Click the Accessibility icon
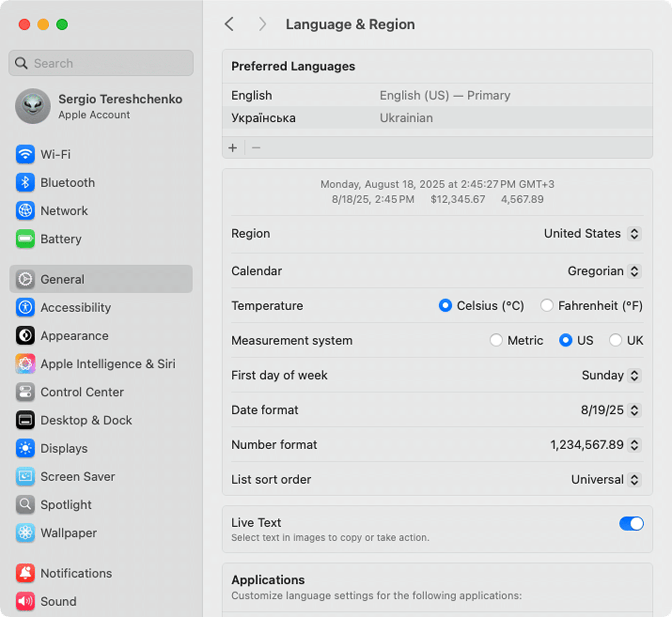The width and height of the screenshot is (672, 617). pos(25,308)
